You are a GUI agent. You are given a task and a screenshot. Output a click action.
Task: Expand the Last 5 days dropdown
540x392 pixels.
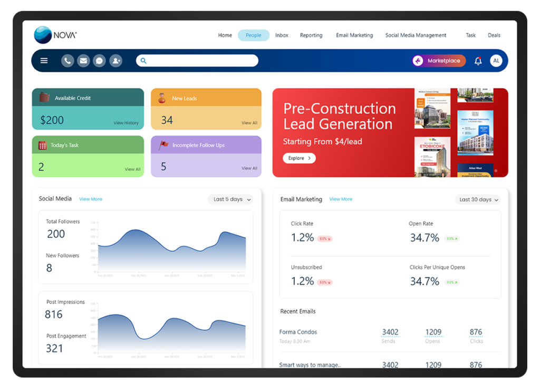[230, 199]
